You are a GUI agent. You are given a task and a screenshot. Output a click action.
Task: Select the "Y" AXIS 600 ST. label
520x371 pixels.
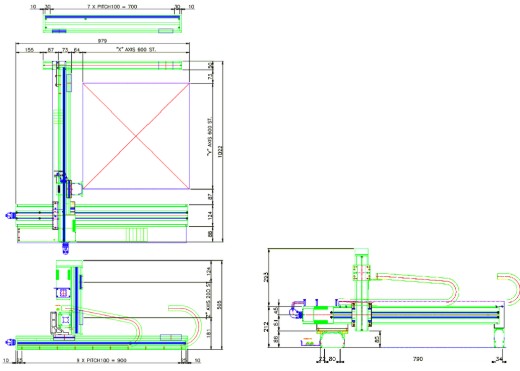click(x=210, y=137)
